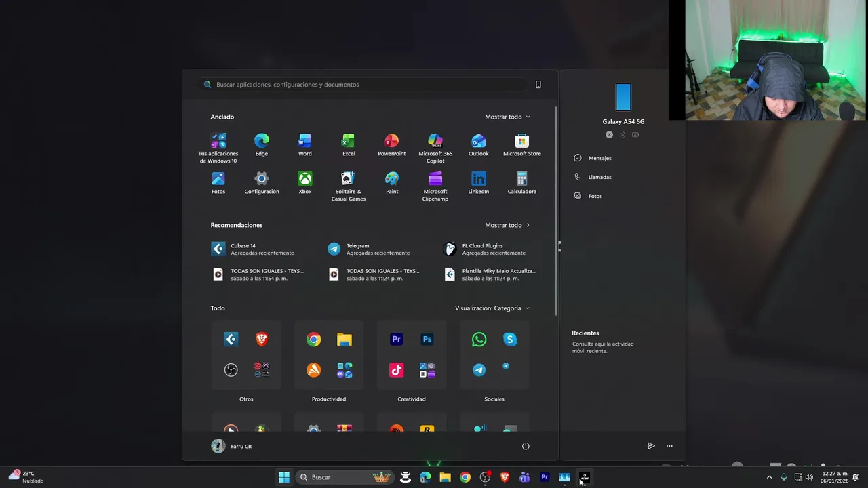Viewport: 868px width, 488px height.
Task: Open Microsoft 365 Copilot
Action: click(x=435, y=148)
